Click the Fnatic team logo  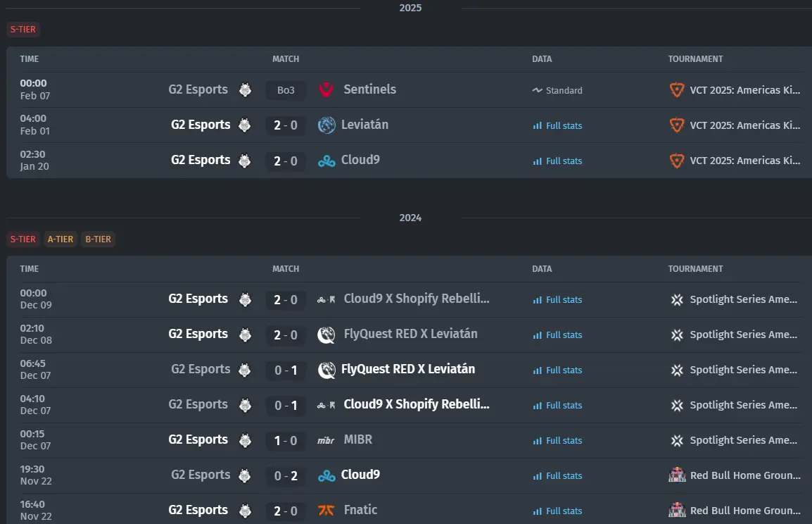(x=326, y=511)
